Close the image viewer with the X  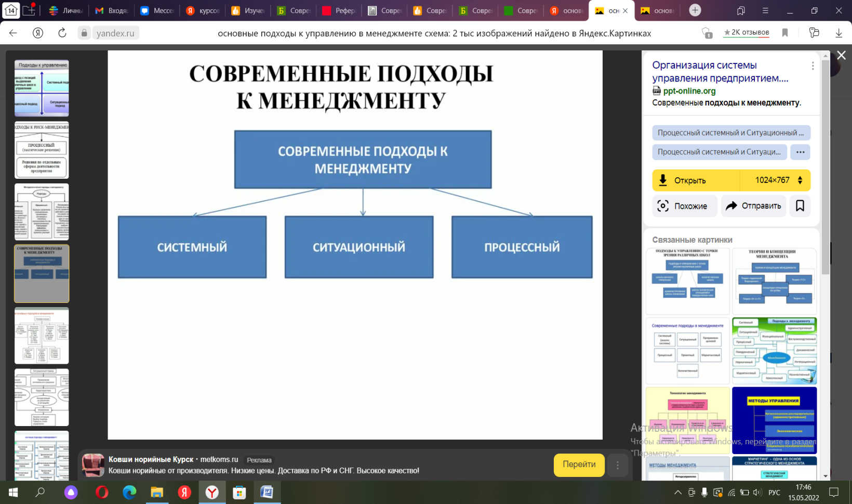[x=841, y=55]
